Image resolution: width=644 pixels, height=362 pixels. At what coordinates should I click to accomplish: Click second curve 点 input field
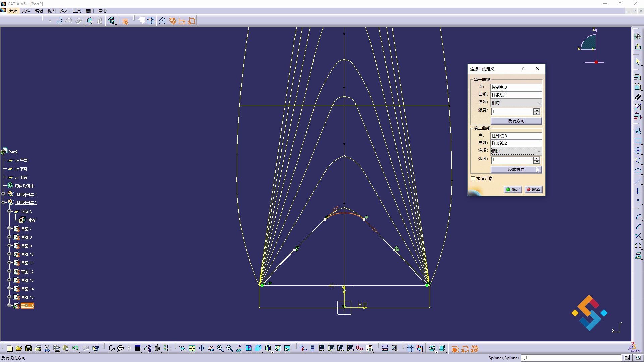click(516, 136)
